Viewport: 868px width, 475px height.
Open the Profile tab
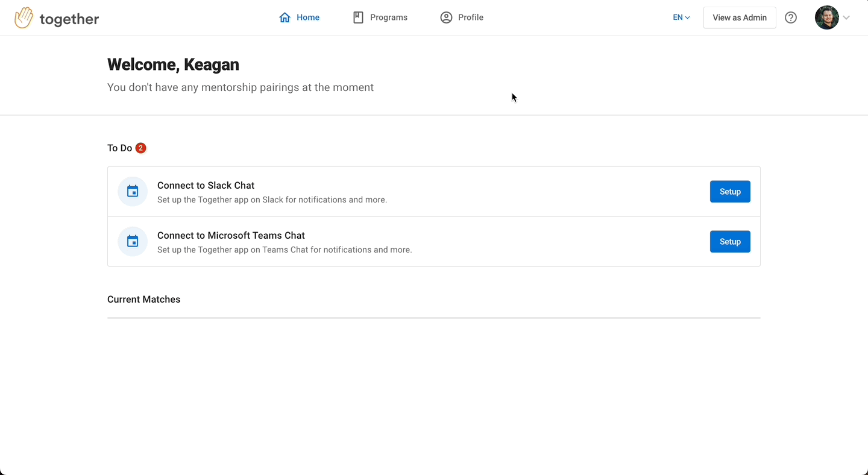(462, 17)
